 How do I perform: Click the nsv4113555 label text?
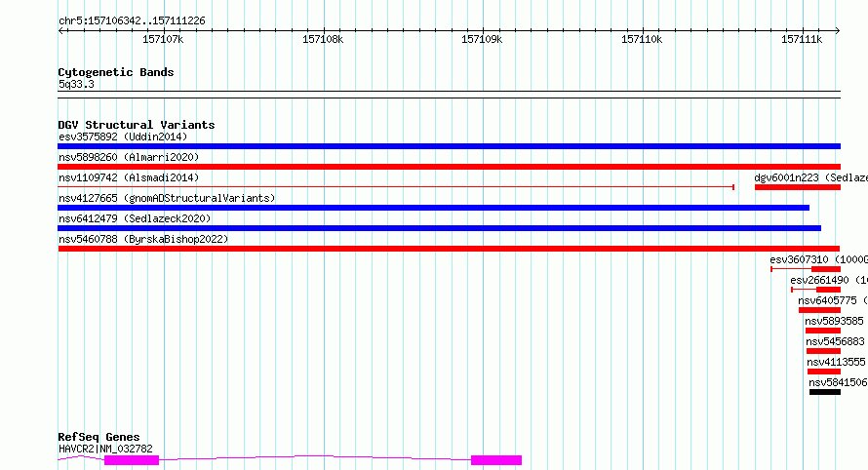tap(837, 362)
